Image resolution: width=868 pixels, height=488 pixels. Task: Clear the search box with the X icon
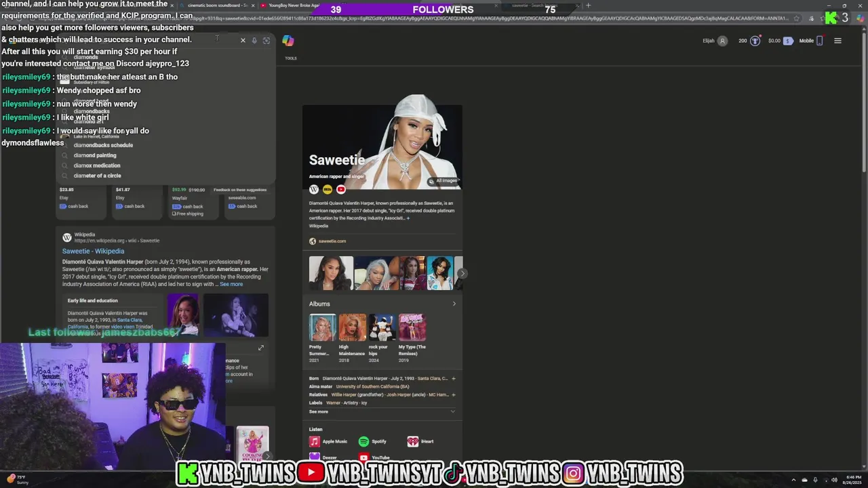pyautogui.click(x=243, y=40)
